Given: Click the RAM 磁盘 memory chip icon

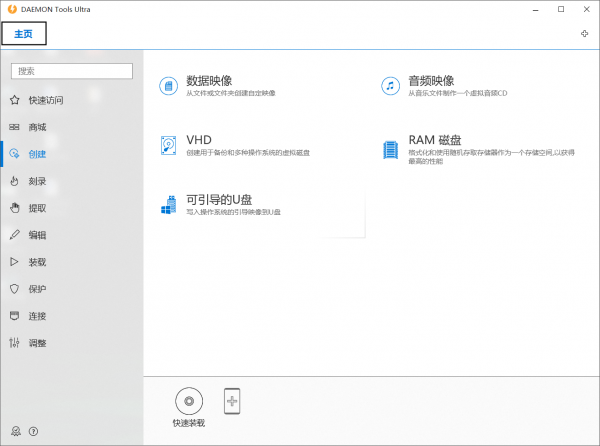Looking at the screenshot, I should point(390,150).
